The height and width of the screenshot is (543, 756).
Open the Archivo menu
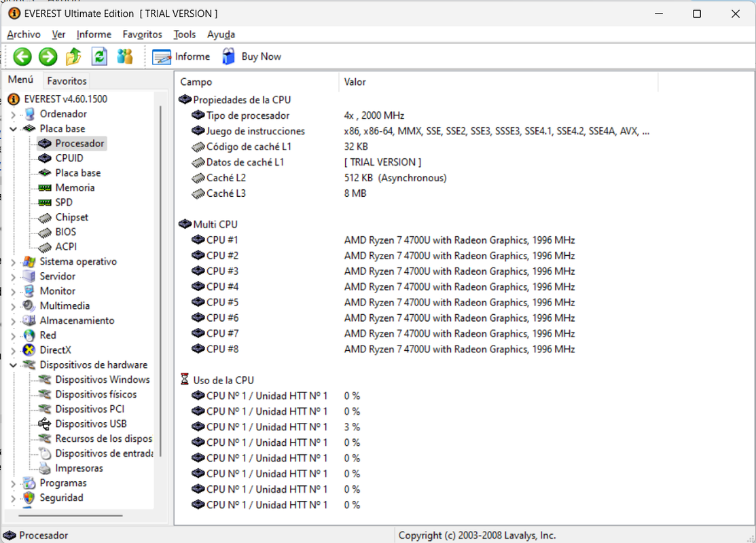pyautogui.click(x=24, y=35)
